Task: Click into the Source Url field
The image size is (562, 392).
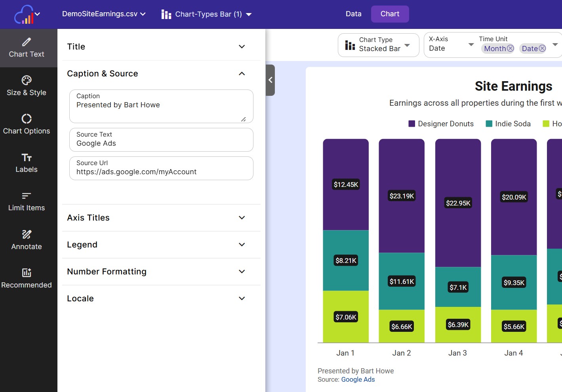Action: coord(161,172)
